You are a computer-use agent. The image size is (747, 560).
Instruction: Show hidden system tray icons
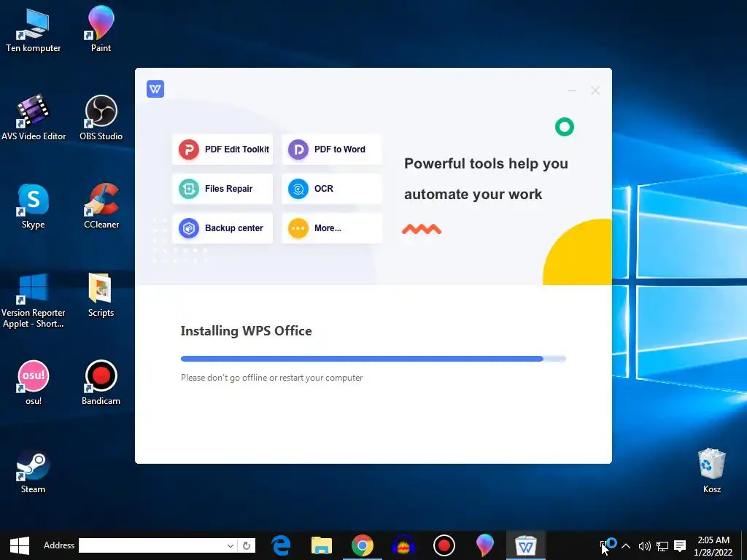[x=626, y=546]
